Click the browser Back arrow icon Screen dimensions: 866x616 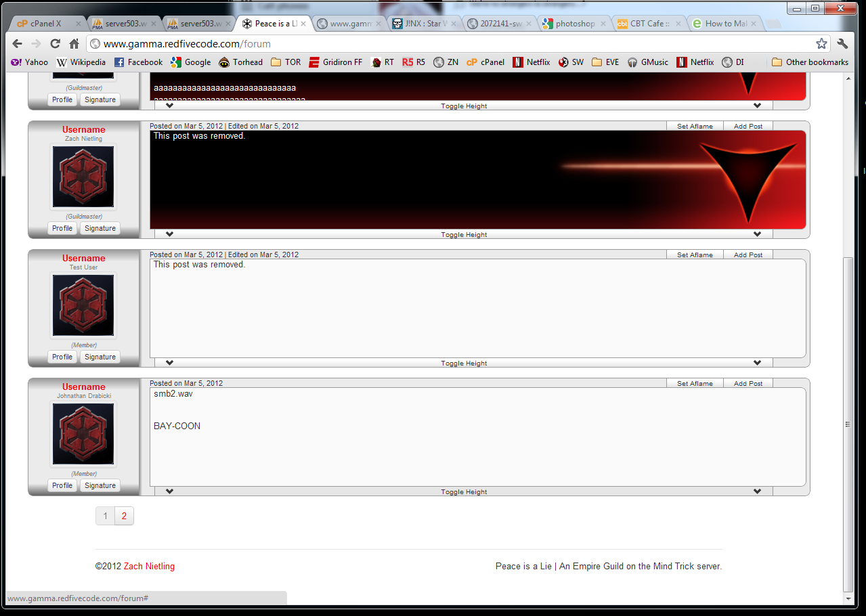(18, 43)
